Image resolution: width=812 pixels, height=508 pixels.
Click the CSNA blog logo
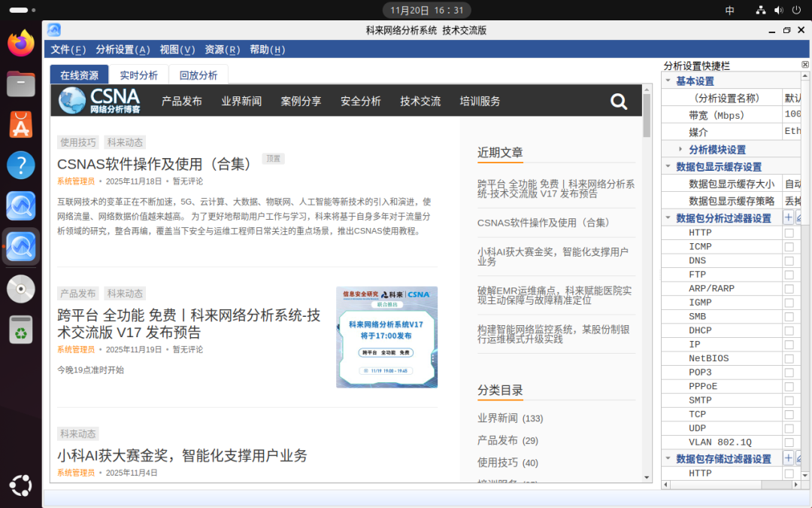point(100,101)
